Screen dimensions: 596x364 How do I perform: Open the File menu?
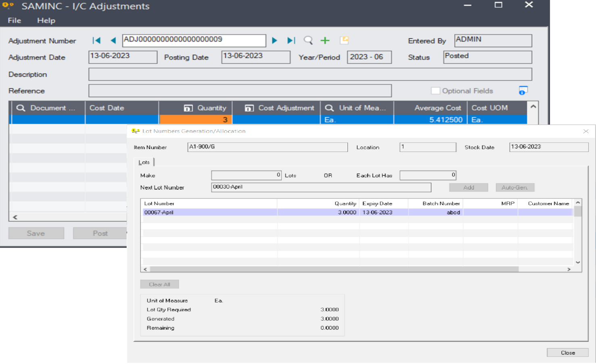tap(14, 21)
